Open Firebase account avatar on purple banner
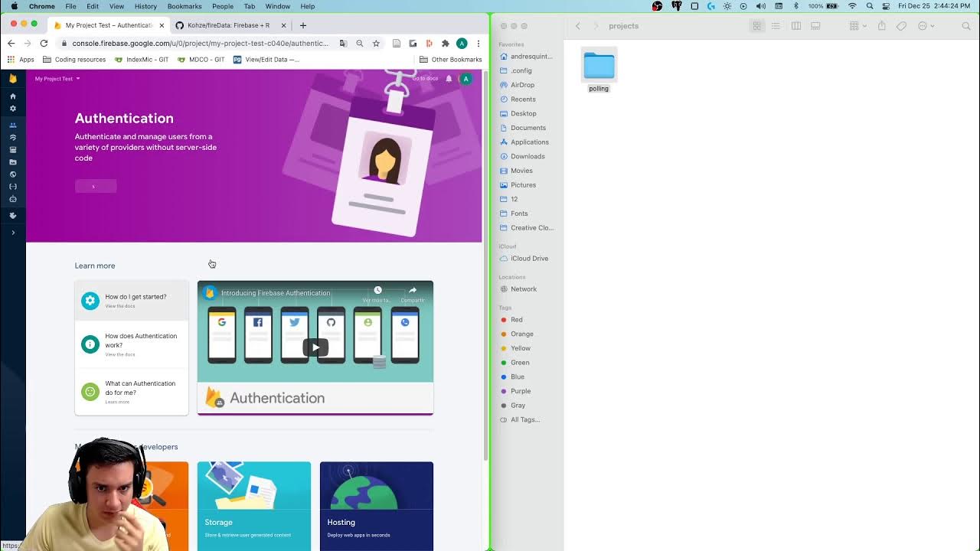 coord(465,79)
